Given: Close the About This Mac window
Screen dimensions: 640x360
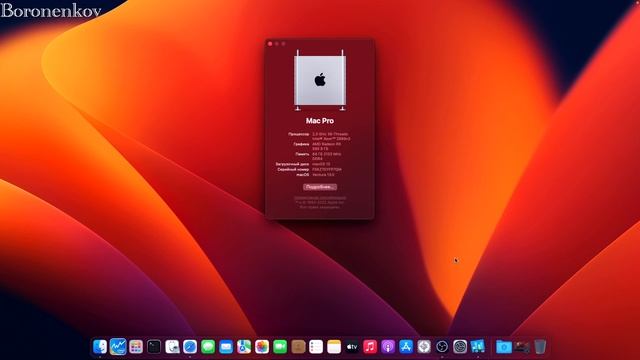Looking at the screenshot, I should (x=270, y=44).
